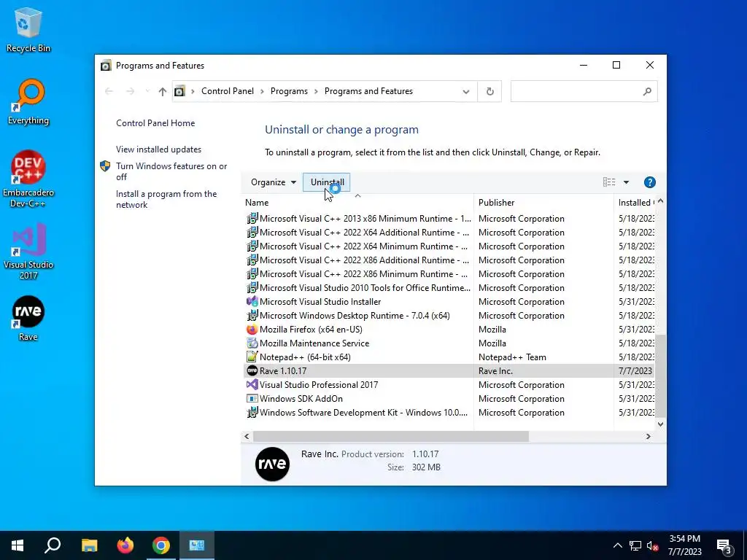Click Turn Windows features on or off

(x=171, y=171)
